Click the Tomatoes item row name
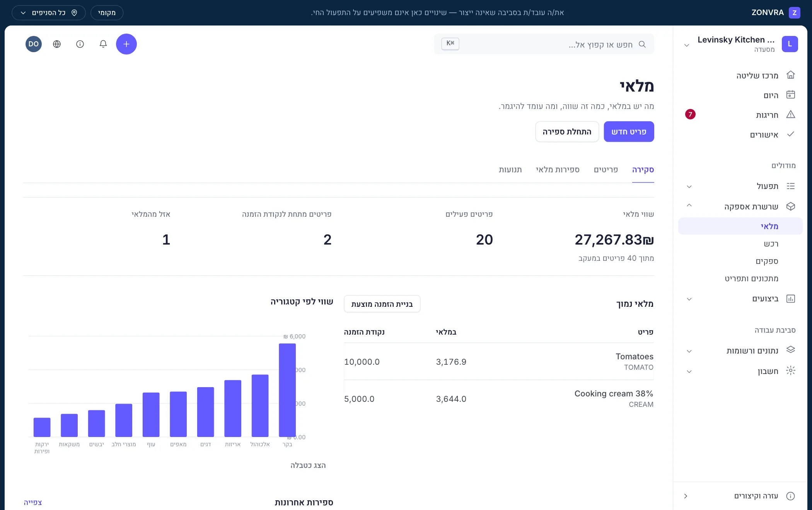Screen dimensions: 812x510 [x=635, y=356]
